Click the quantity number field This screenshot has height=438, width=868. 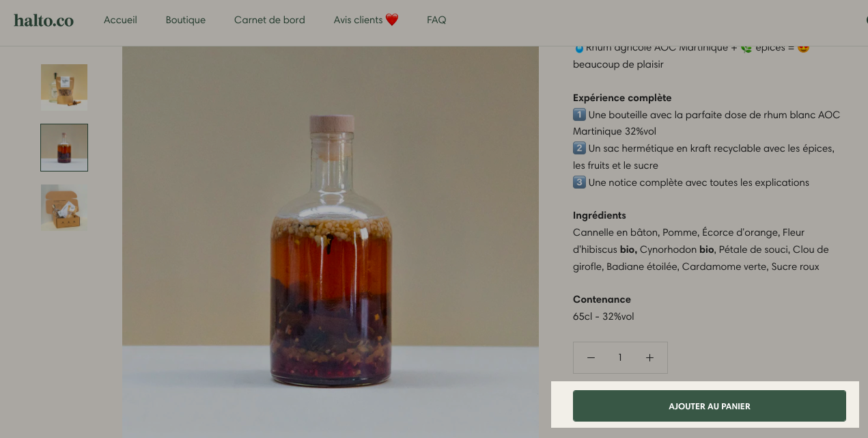coord(620,357)
